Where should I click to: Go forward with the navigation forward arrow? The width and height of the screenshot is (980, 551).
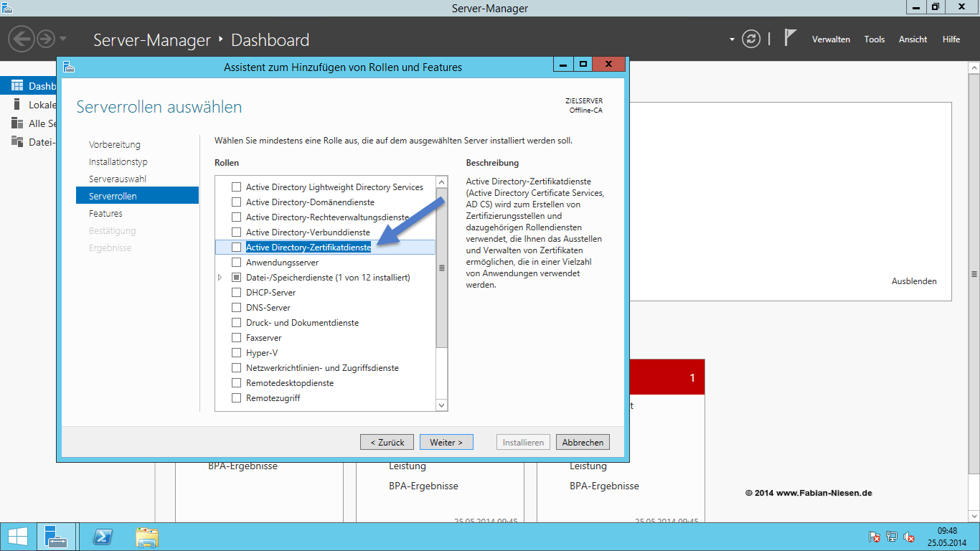tap(46, 37)
